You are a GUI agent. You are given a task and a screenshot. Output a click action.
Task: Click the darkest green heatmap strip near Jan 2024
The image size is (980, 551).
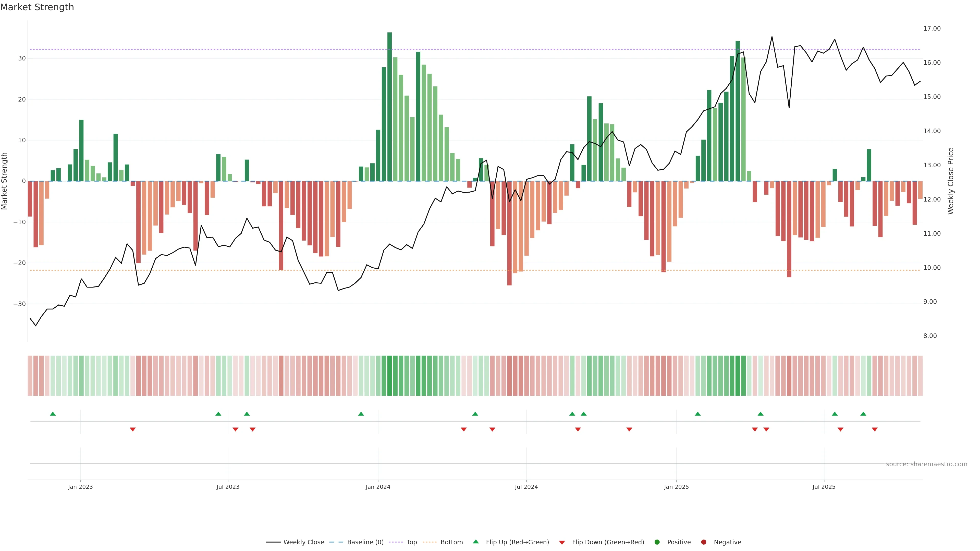[389, 376]
